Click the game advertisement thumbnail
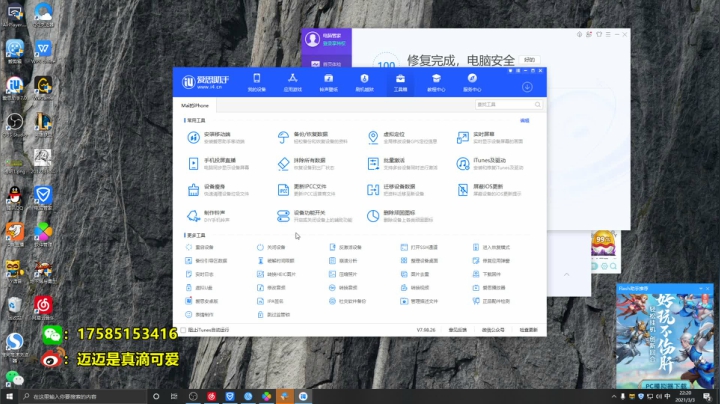Screen dimensions: 720x404 tap(665, 341)
